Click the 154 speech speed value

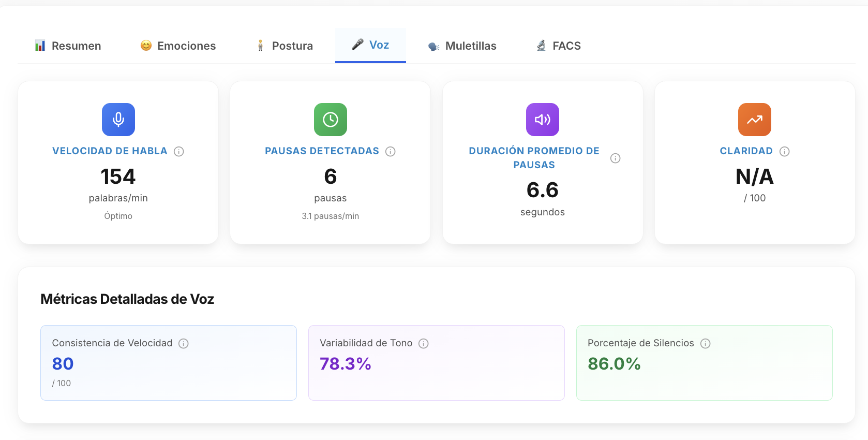coord(118,177)
